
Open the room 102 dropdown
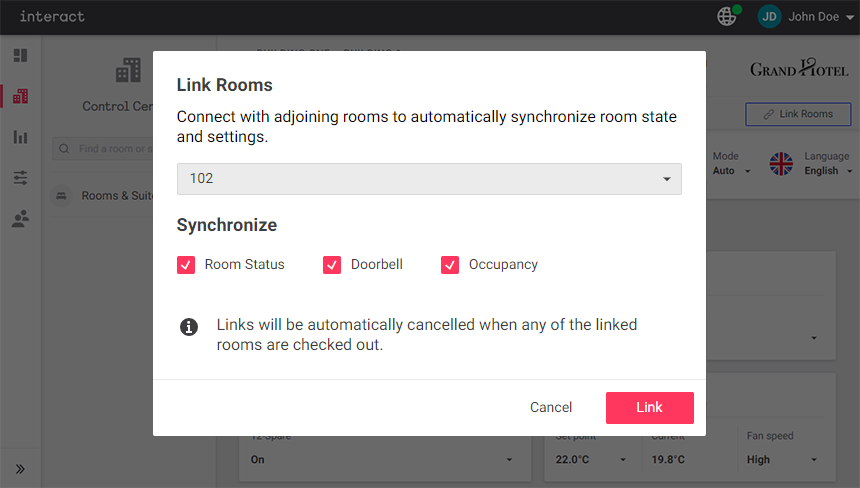tap(429, 179)
